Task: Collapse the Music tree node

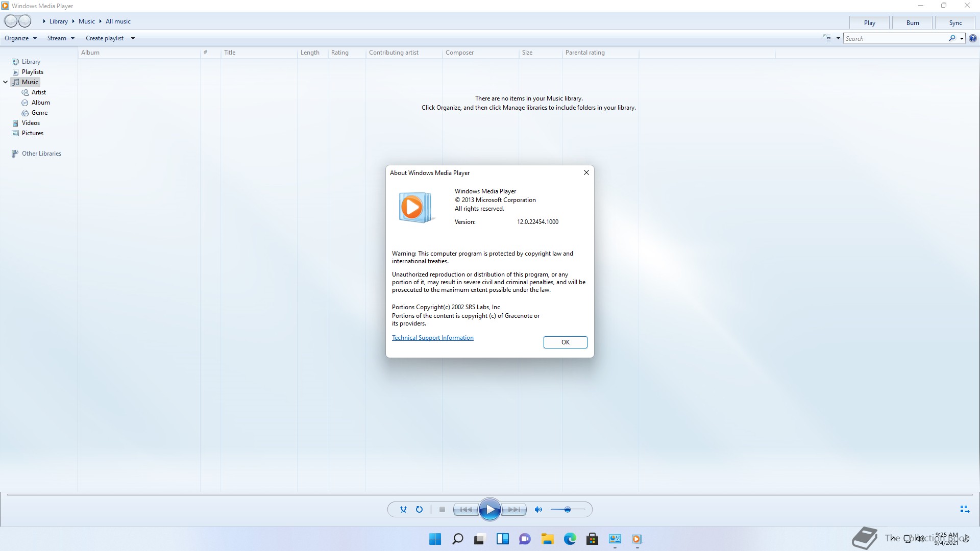Action: pos(5,82)
